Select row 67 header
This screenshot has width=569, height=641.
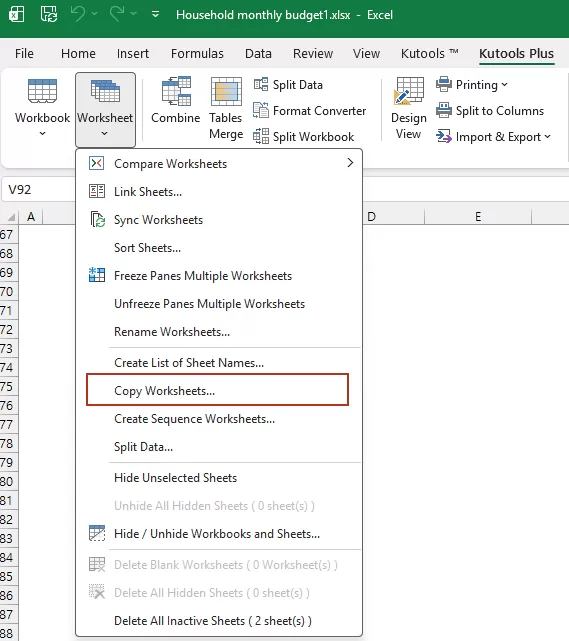click(x=9, y=235)
